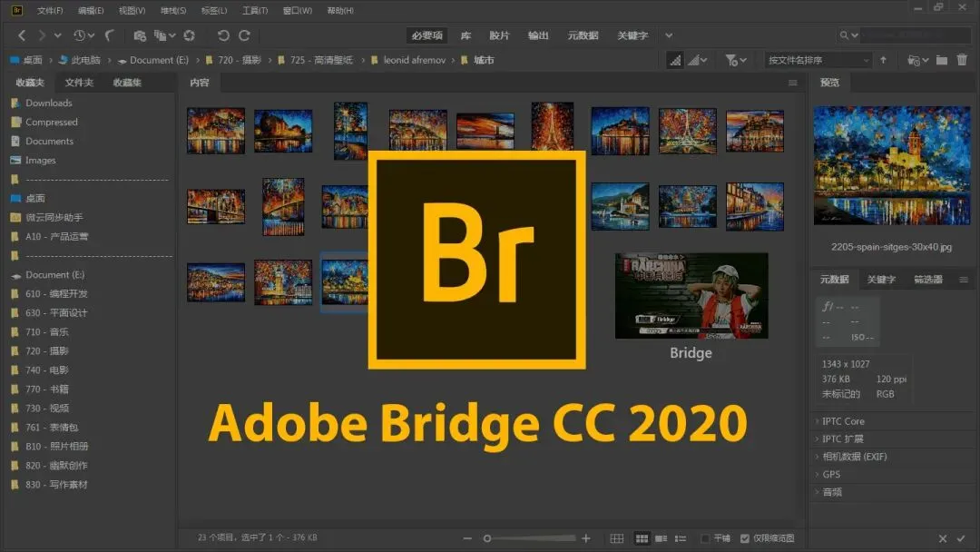Click the lock thumbnail grid icon
Viewport: 980px width, 552px height.
point(617,538)
